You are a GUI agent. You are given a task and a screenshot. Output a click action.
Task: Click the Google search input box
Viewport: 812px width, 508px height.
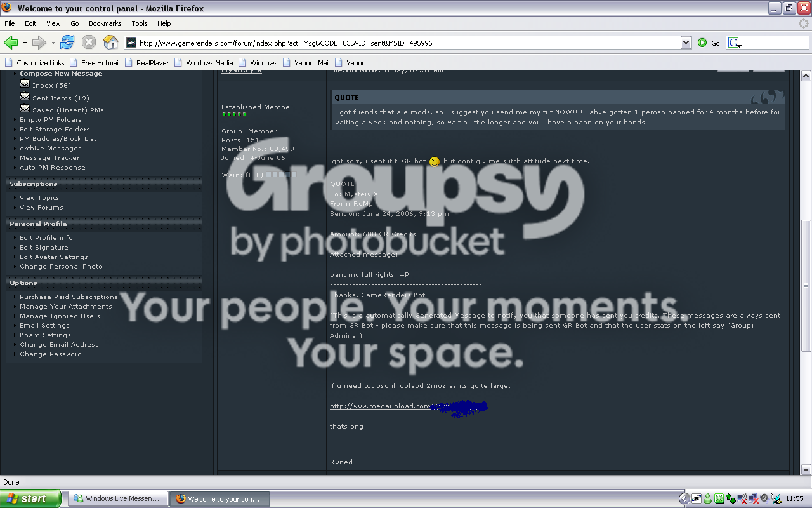point(775,43)
